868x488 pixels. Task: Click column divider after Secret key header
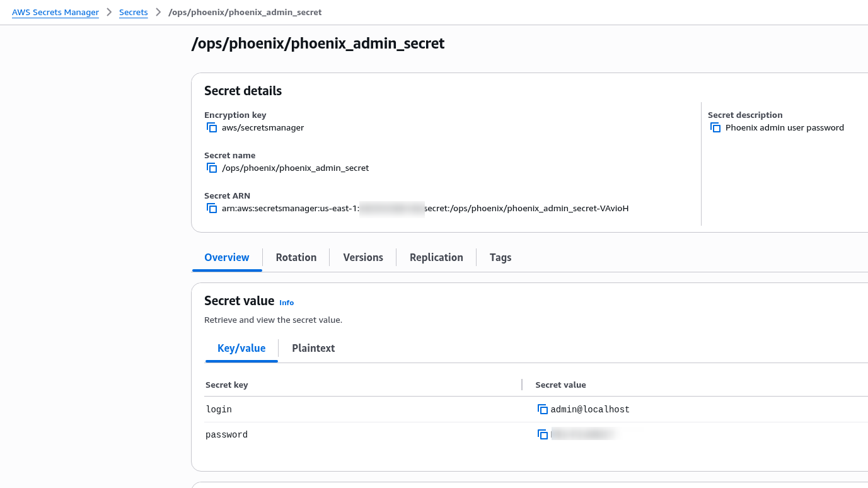tap(522, 385)
